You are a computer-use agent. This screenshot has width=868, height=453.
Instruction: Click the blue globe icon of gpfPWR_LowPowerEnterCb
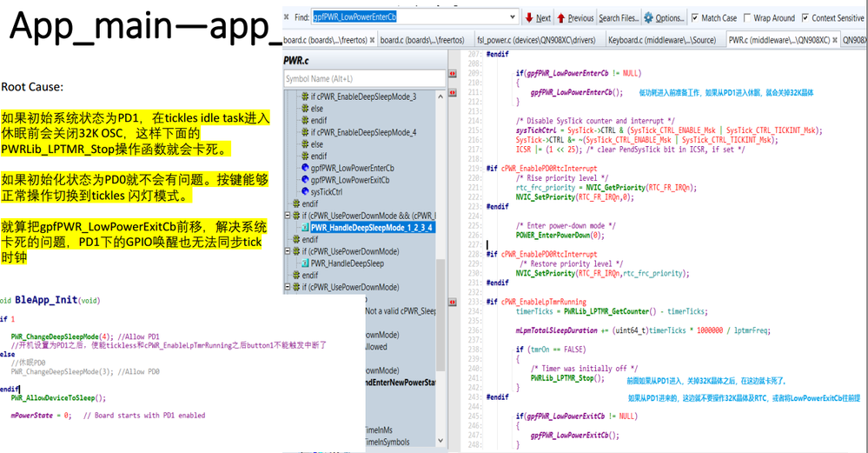pyautogui.click(x=304, y=168)
